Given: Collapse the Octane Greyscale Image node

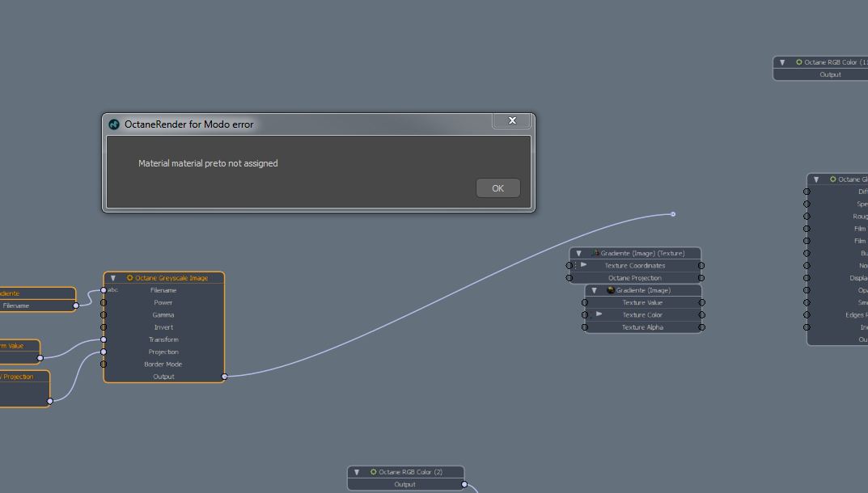Looking at the screenshot, I should 113,278.
